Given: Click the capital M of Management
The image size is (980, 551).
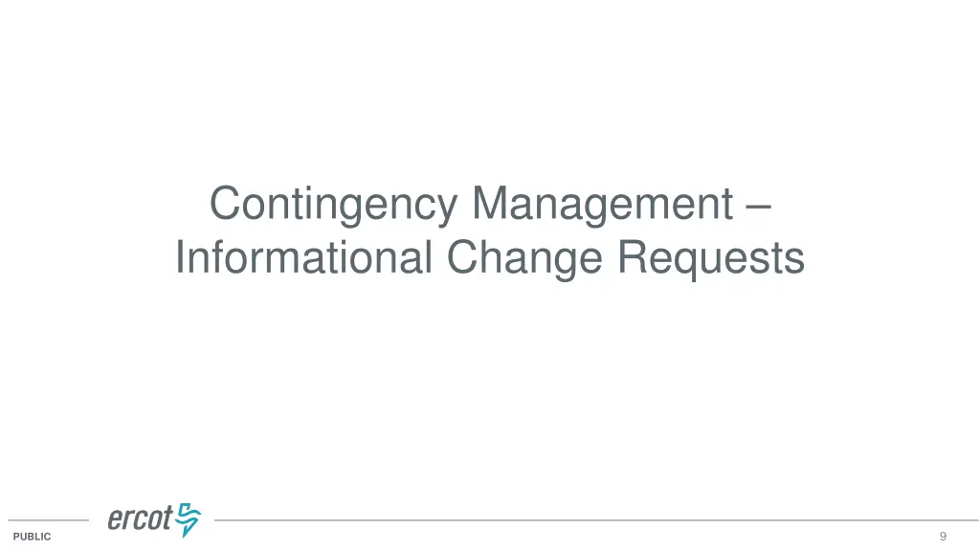Looking at the screenshot, I should click(x=490, y=205).
